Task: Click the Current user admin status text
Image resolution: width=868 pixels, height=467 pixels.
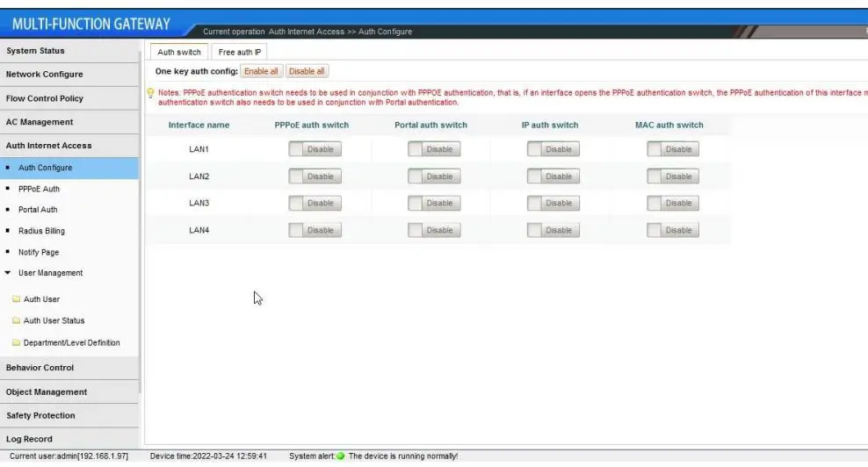Action: coord(69,456)
